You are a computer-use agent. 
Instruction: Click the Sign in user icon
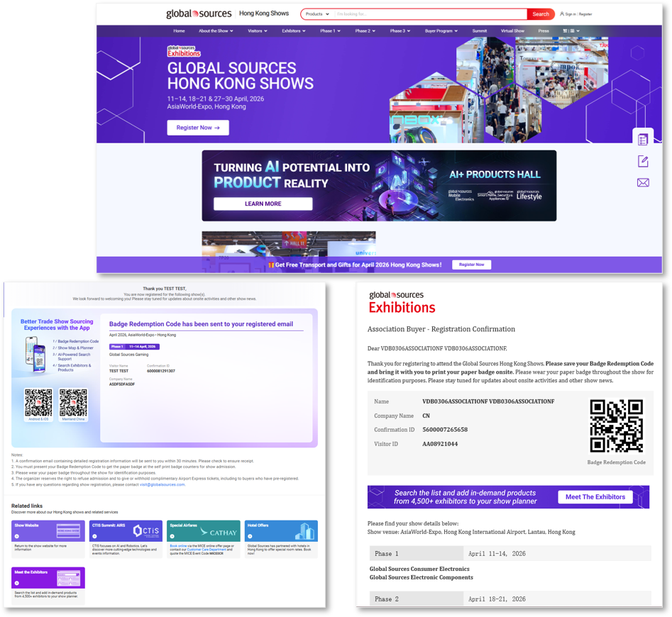(x=562, y=14)
